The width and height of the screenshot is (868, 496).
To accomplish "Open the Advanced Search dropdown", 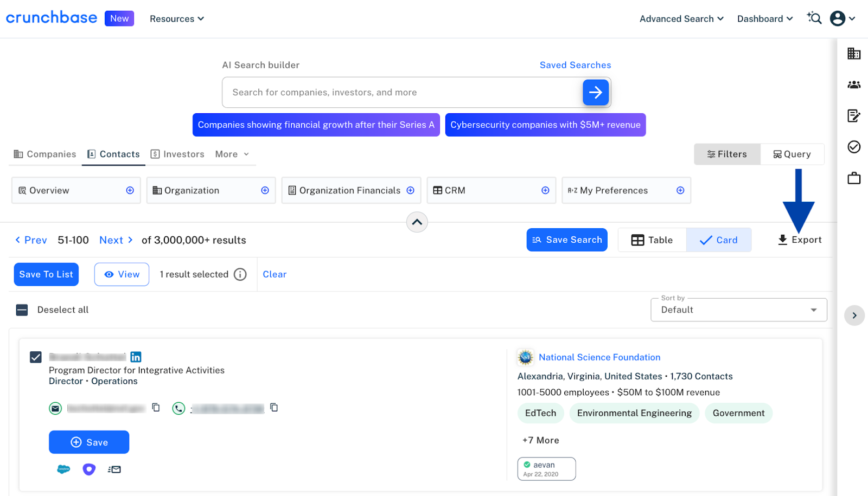I will 681,18.
